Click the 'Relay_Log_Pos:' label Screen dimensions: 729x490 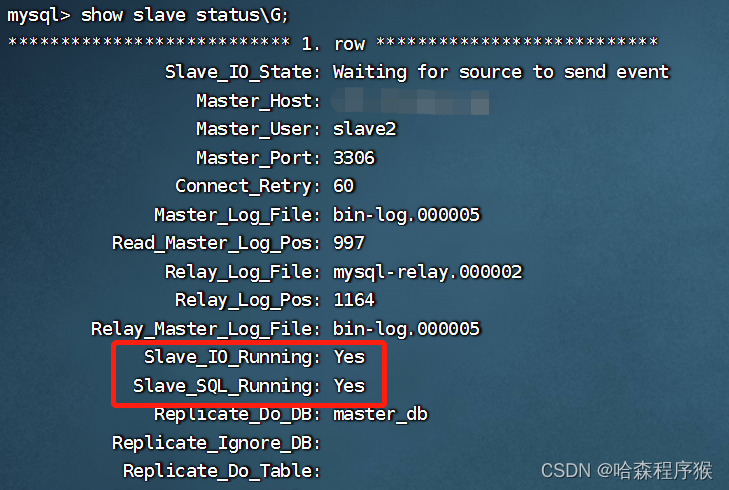click(x=248, y=300)
